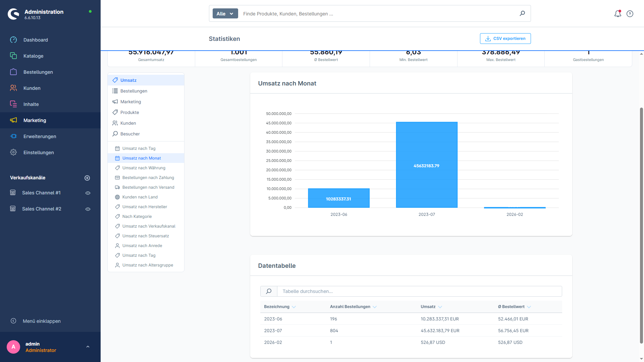The image size is (644, 362).
Task: Open the notifications bell icon
Action: click(x=618, y=14)
